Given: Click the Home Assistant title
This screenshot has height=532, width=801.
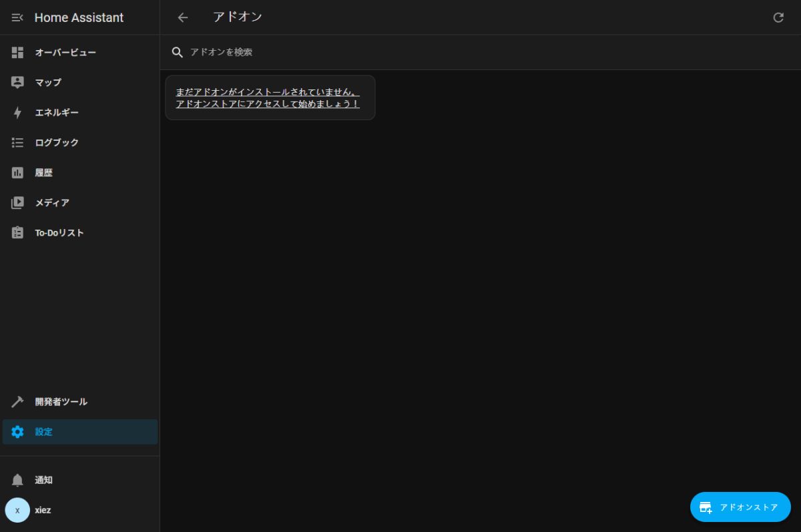Looking at the screenshot, I should 79,17.
